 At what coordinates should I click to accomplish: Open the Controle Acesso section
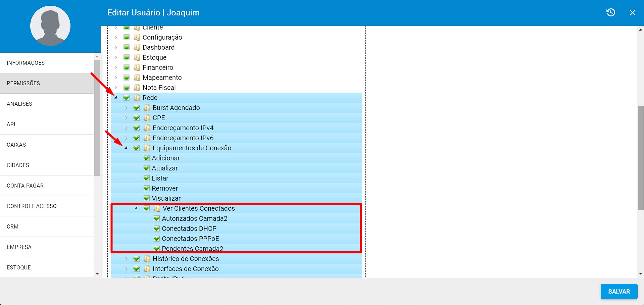pyautogui.click(x=47, y=206)
